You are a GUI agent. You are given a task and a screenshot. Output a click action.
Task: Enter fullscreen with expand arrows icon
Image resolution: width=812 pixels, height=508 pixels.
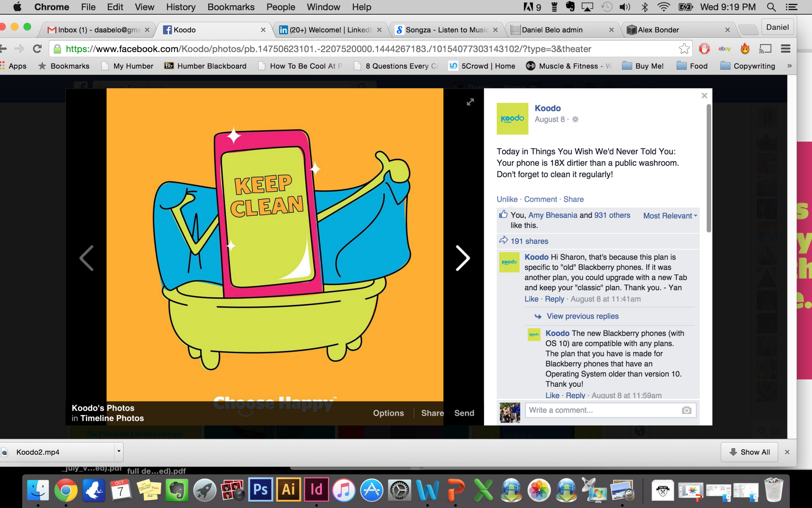470,102
